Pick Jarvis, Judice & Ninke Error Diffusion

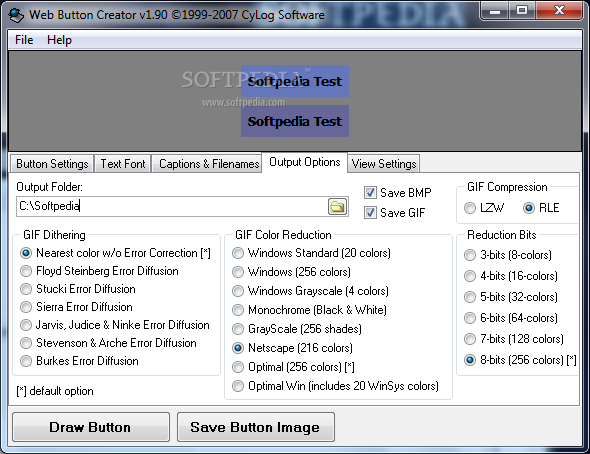(114, 325)
